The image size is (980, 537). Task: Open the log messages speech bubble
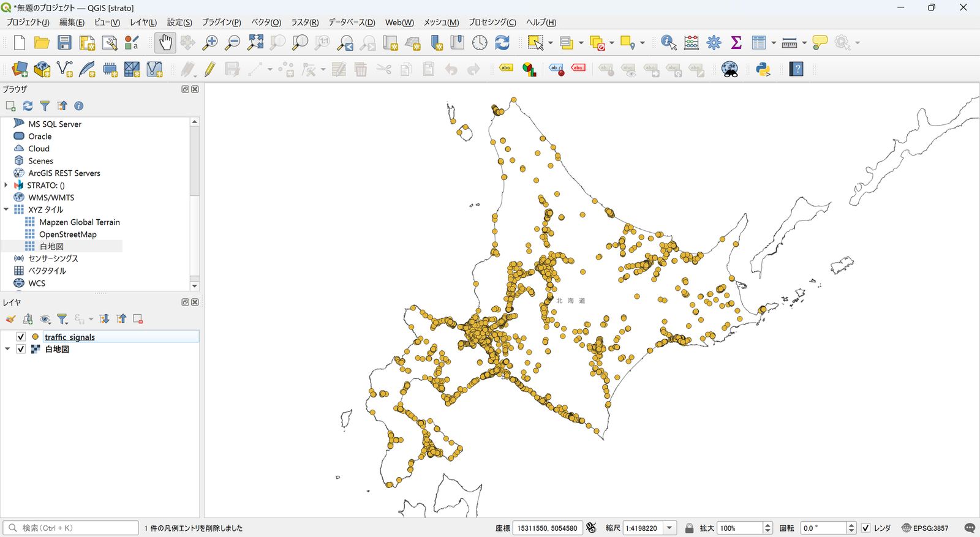970,528
